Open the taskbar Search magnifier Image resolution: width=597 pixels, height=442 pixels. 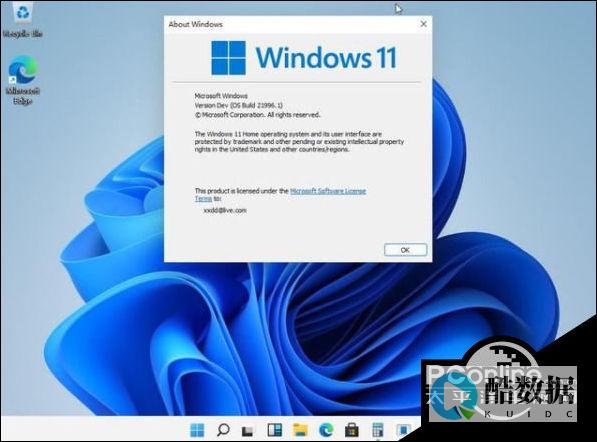pos(223,430)
